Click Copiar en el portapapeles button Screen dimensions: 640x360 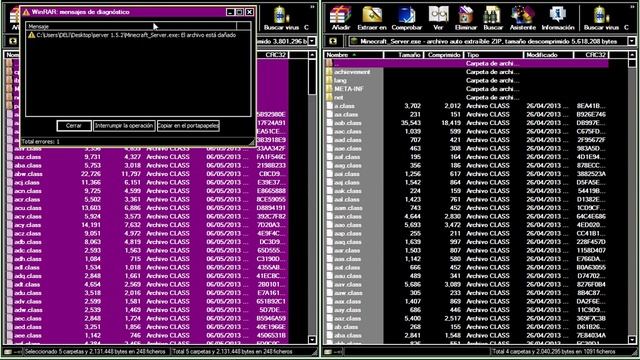188,126
